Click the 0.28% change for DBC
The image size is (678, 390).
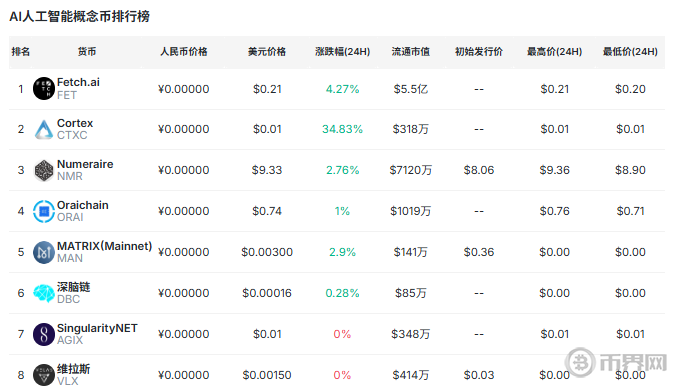coord(342,293)
